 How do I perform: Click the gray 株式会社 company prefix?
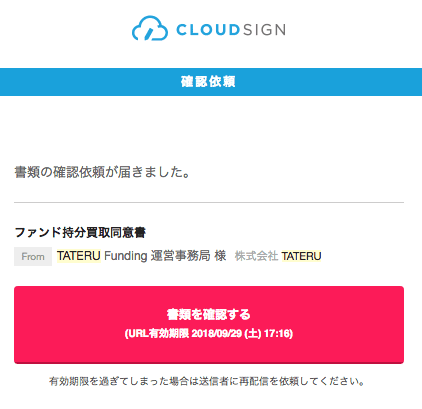(256, 256)
